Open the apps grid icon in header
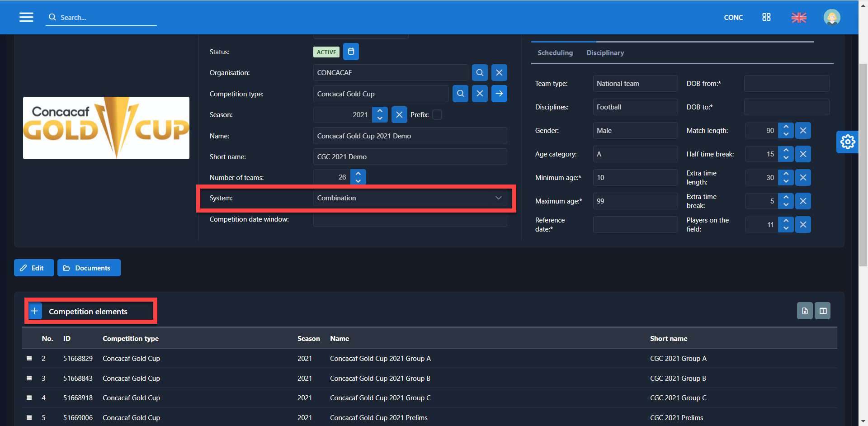 pos(766,17)
